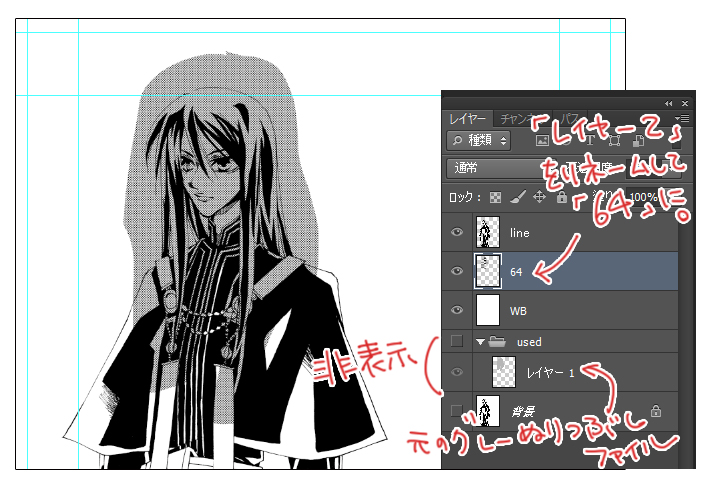Filter layers by pixel image icon
The image size is (718, 492).
(x=542, y=141)
